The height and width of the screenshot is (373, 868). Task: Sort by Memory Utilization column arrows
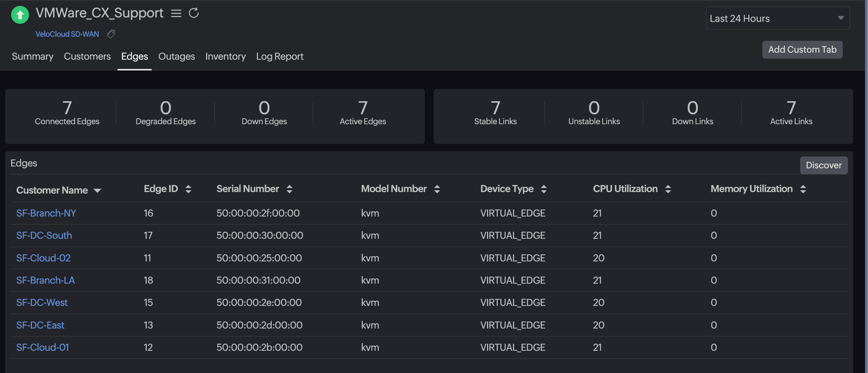pyautogui.click(x=803, y=189)
